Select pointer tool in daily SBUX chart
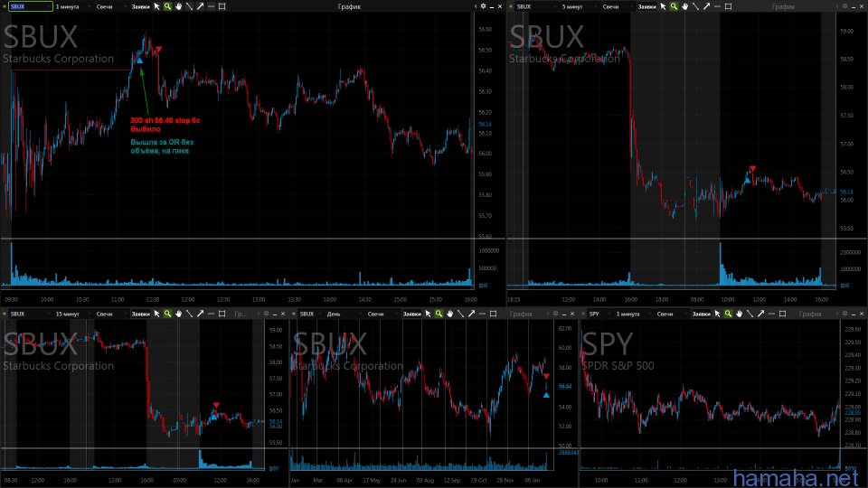Viewport: 868px width, 488px height. [428, 314]
